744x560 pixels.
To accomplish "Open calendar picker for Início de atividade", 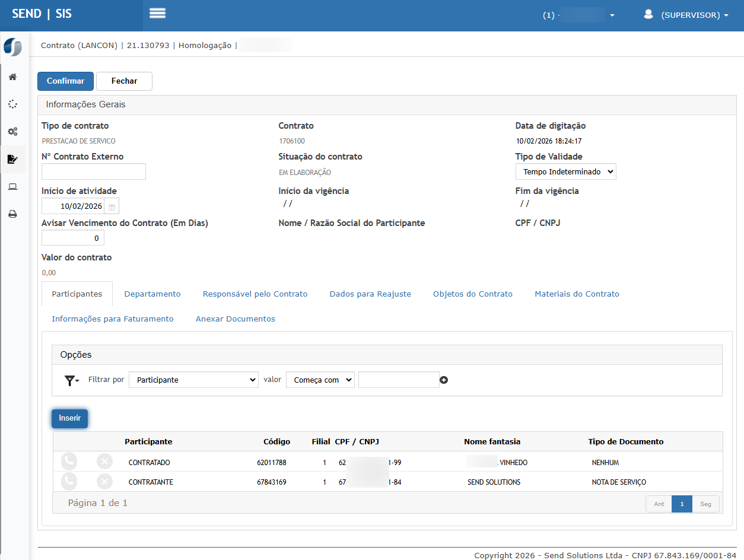I will point(112,206).
